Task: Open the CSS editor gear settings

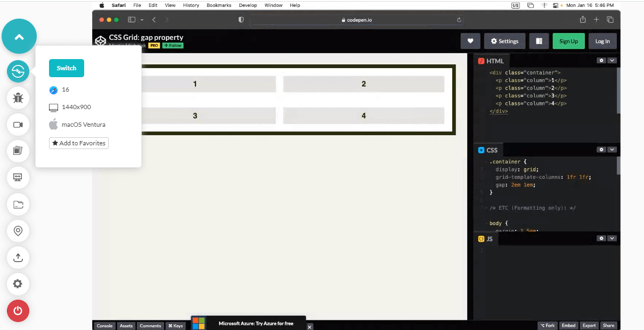Action: pyautogui.click(x=601, y=150)
